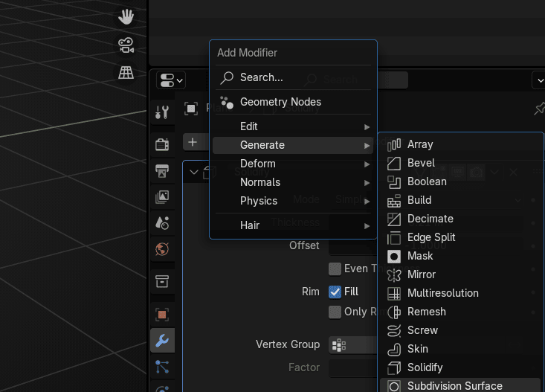Toggle the camera view icon
This screenshot has width=545, height=392.
(126, 45)
